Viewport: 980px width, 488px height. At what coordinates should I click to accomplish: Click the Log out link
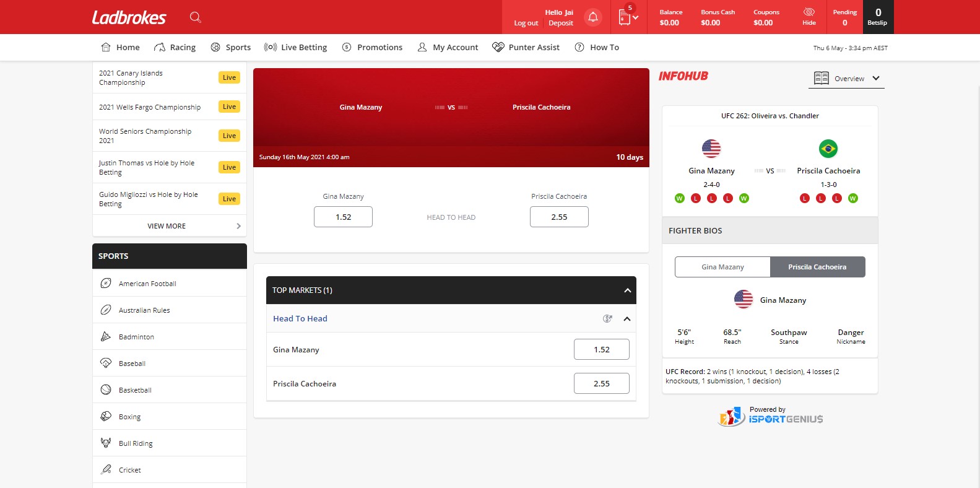[526, 23]
